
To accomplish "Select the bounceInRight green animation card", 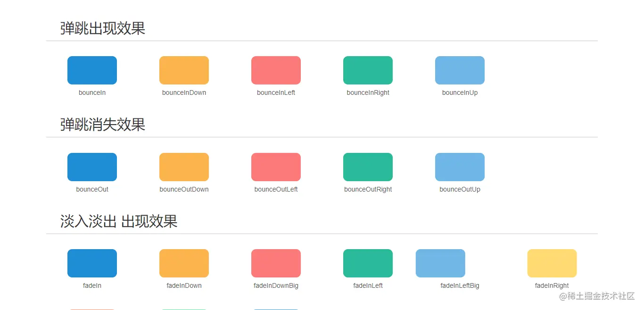I will coord(368,70).
